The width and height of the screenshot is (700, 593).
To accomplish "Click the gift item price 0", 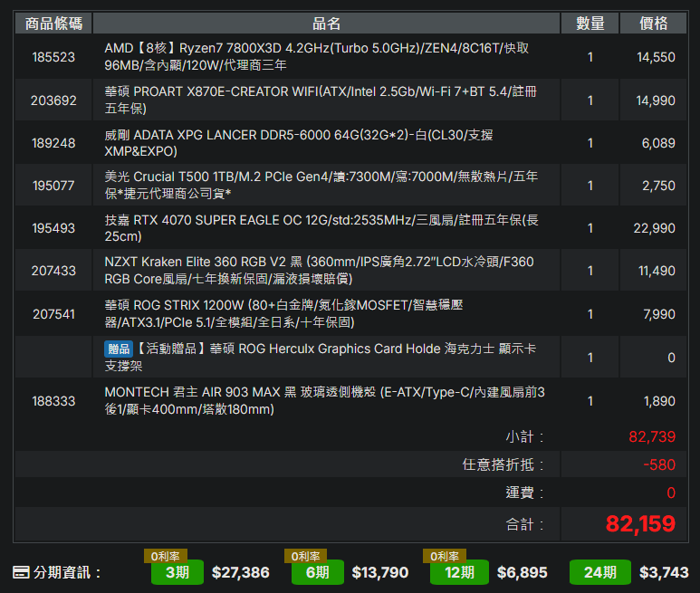I will click(671, 358).
